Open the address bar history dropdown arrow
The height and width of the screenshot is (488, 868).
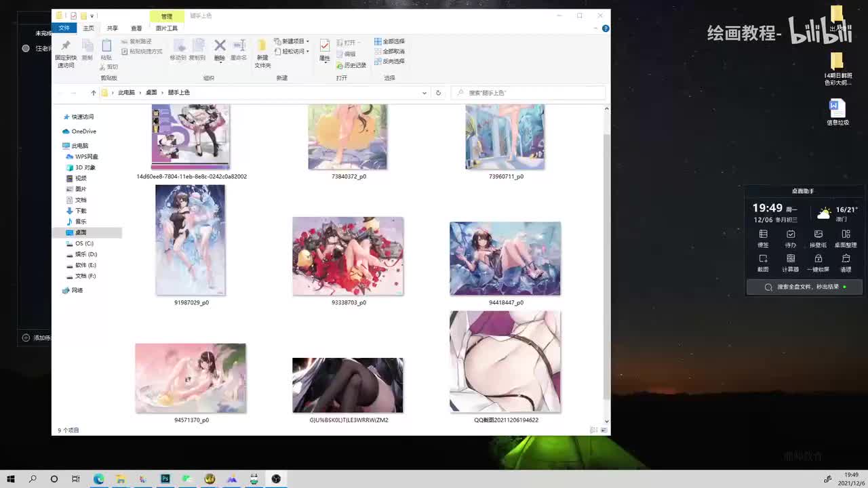tap(425, 93)
